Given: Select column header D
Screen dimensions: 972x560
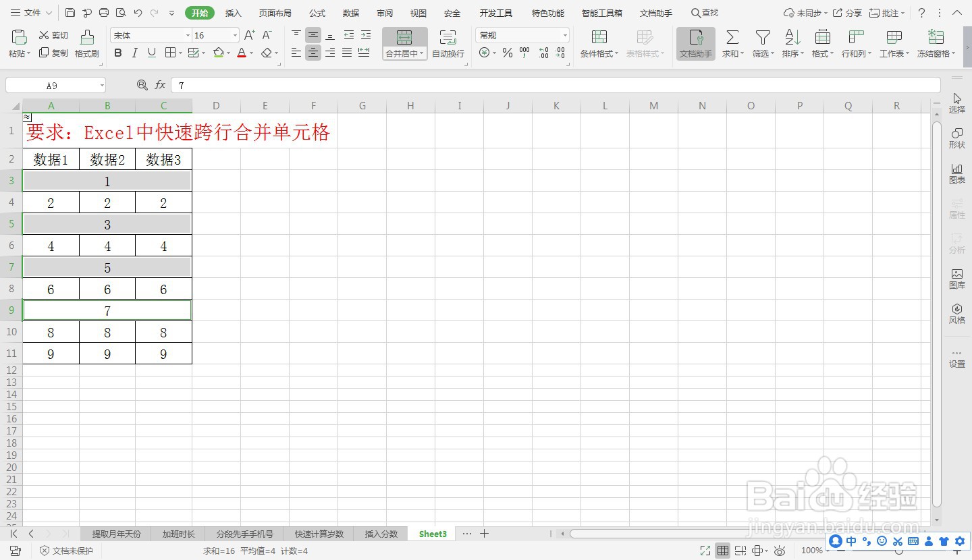Looking at the screenshot, I should coord(216,105).
